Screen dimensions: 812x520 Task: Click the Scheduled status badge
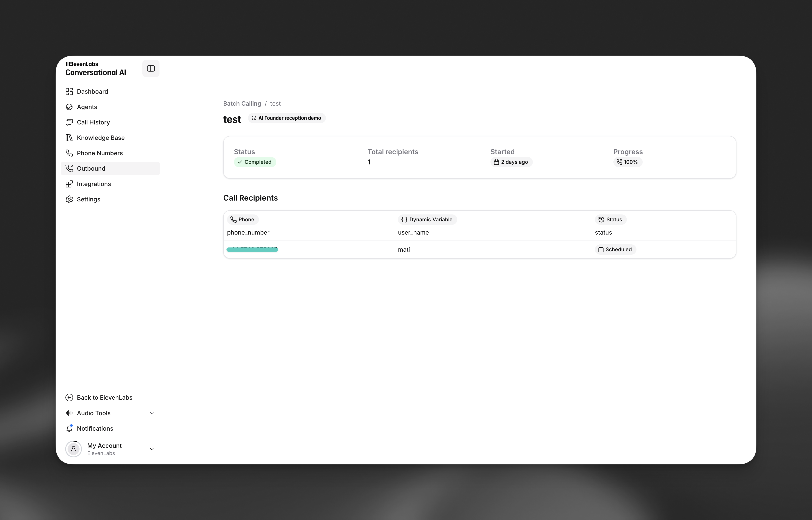click(x=615, y=249)
